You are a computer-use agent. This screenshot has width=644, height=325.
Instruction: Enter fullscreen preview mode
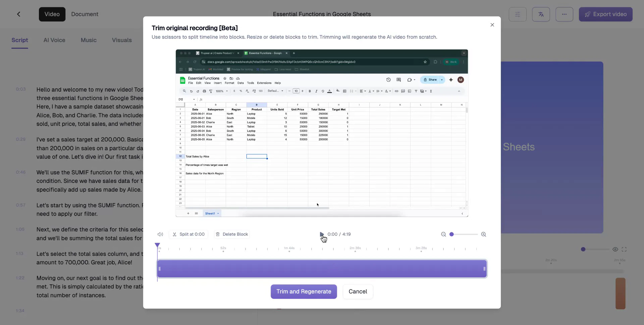(625, 249)
